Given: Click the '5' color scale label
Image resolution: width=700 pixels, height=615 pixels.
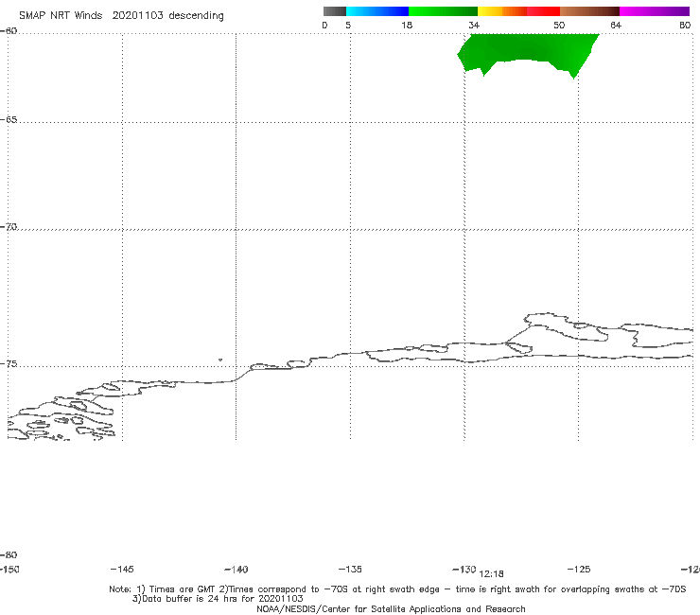Looking at the screenshot, I should tap(348, 25).
